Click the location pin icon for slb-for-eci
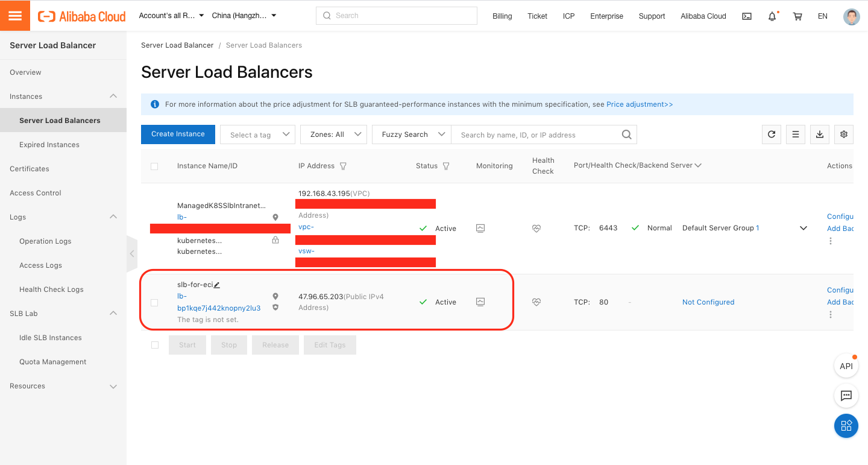The image size is (868, 465). pyautogui.click(x=275, y=296)
